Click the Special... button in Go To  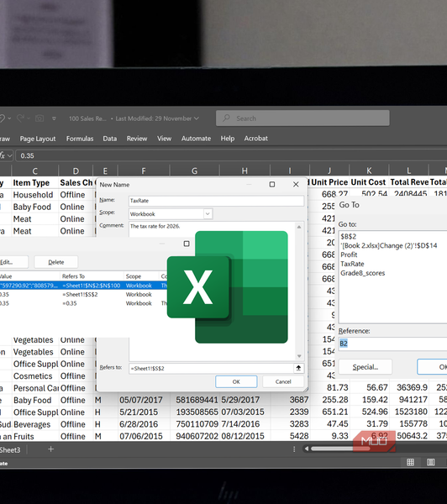(x=365, y=367)
